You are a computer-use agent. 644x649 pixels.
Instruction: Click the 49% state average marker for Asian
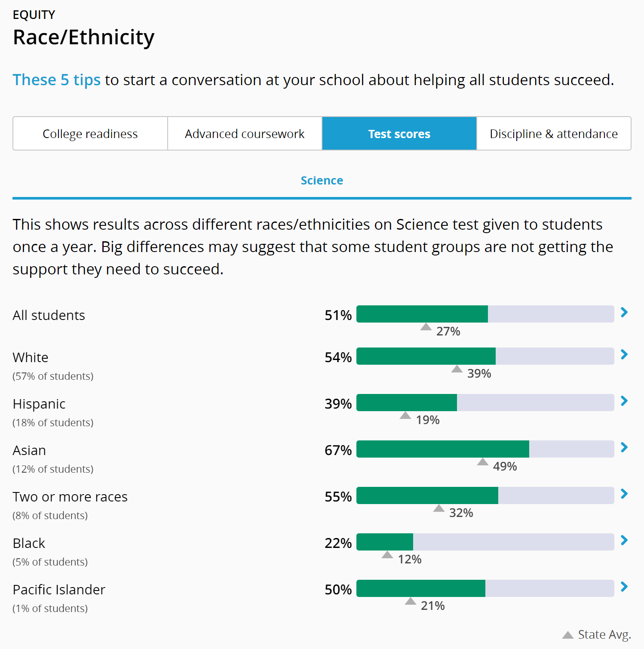click(x=483, y=462)
